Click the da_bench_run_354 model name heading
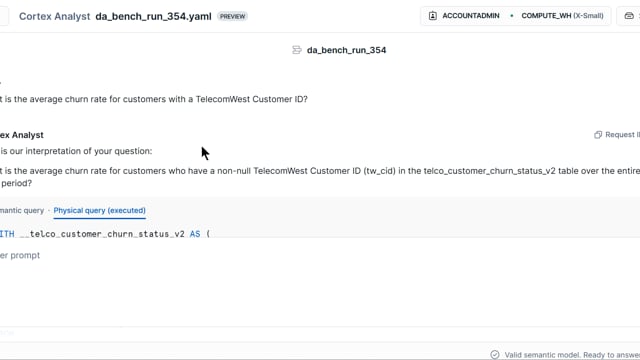Image resolution: width=640 pixels, height=360 pixels. 347,50
